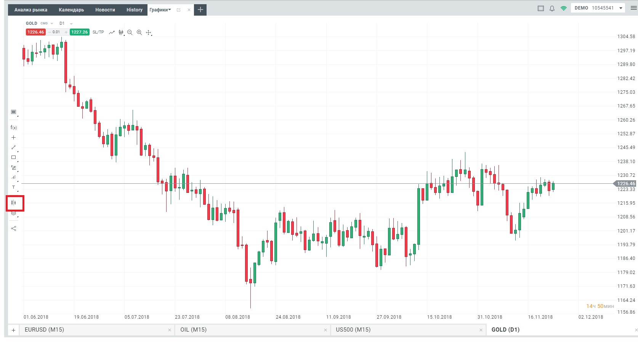Expand the D1 timeframe dropdown
Viewport: 638px width, 364px height.
tap(71, 24)
